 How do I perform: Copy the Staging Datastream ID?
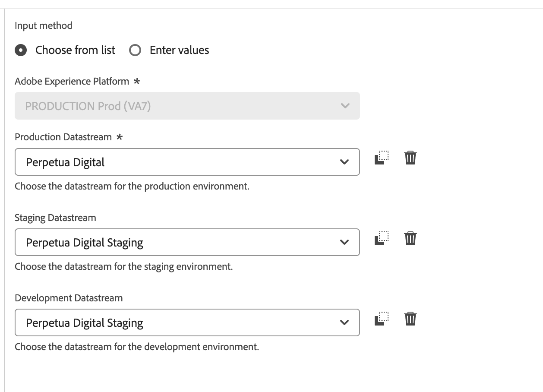click(381, 238)
